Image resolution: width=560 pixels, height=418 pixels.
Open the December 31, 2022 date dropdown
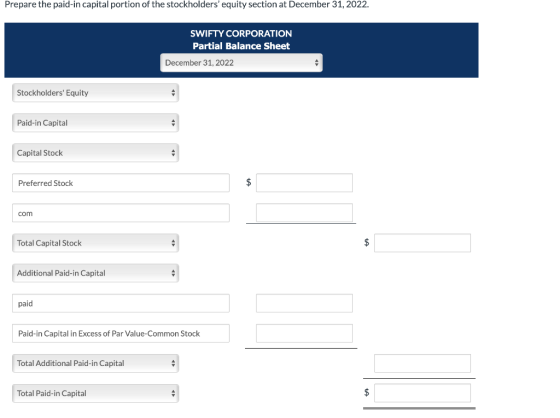coord(241,63)
